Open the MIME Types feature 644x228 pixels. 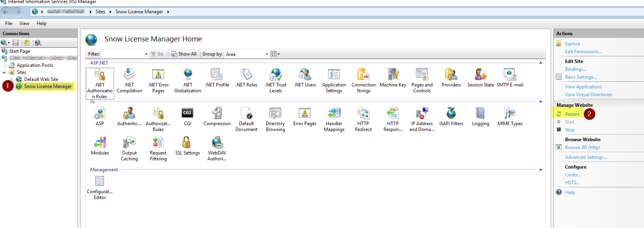[x=510, y=117]
